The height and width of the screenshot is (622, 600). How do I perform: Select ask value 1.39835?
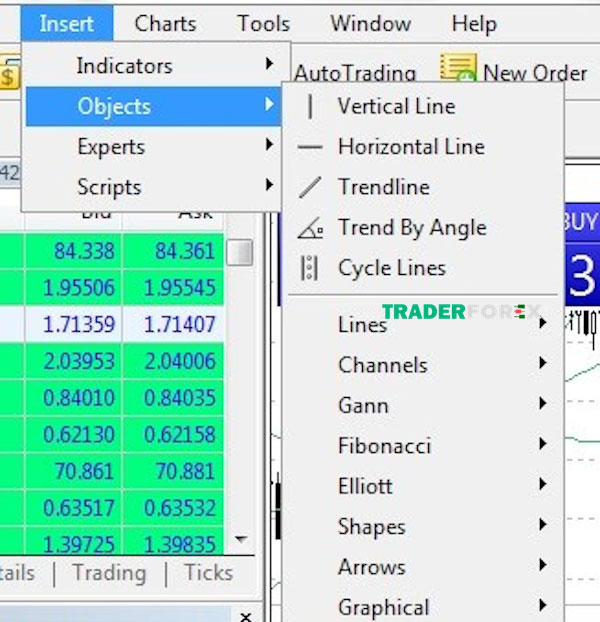click(180, 544)
